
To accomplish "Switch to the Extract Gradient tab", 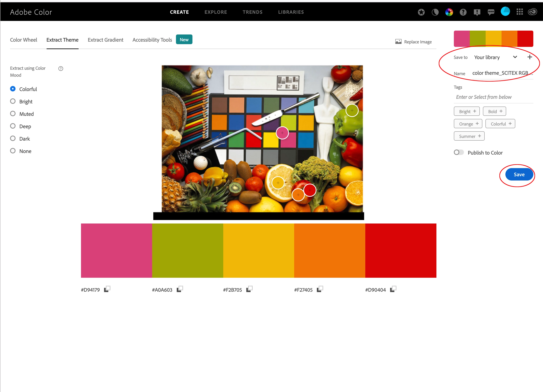I will (105, 40).
